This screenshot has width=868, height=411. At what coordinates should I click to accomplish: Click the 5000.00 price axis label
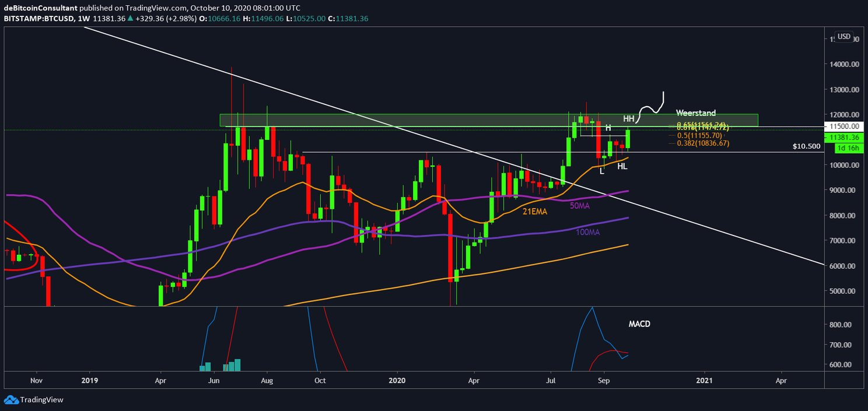point(843,291)
